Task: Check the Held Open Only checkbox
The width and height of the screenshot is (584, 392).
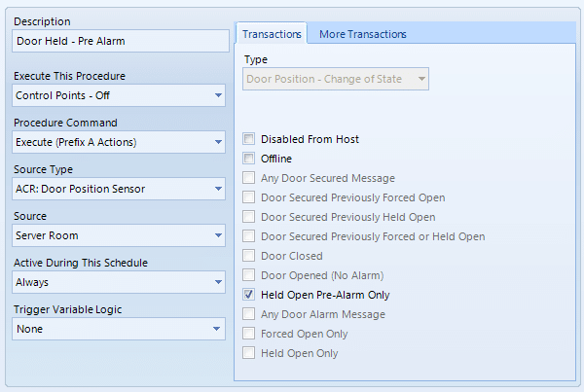Action: 249,353
